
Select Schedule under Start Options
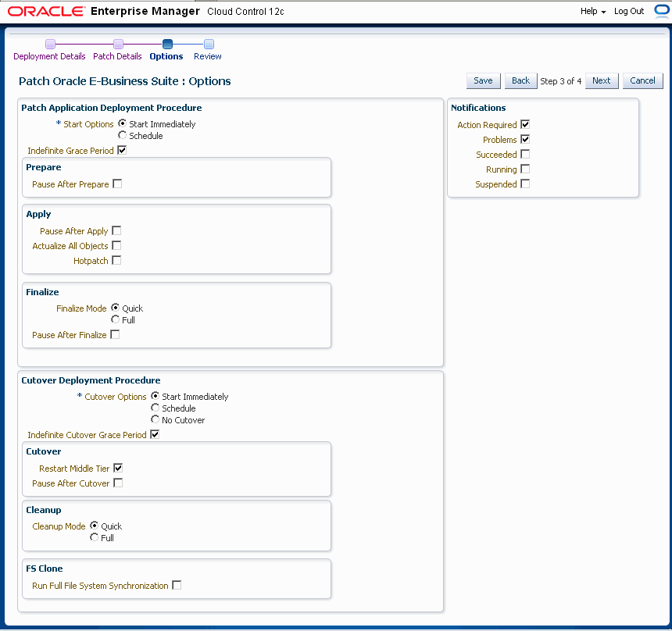pos(122,135)
